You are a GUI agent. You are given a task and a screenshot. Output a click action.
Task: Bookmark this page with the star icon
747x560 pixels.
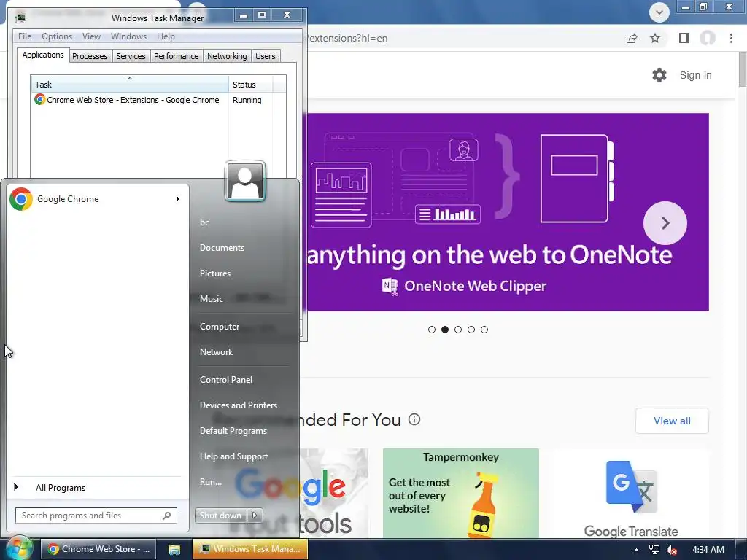[655, 38]
